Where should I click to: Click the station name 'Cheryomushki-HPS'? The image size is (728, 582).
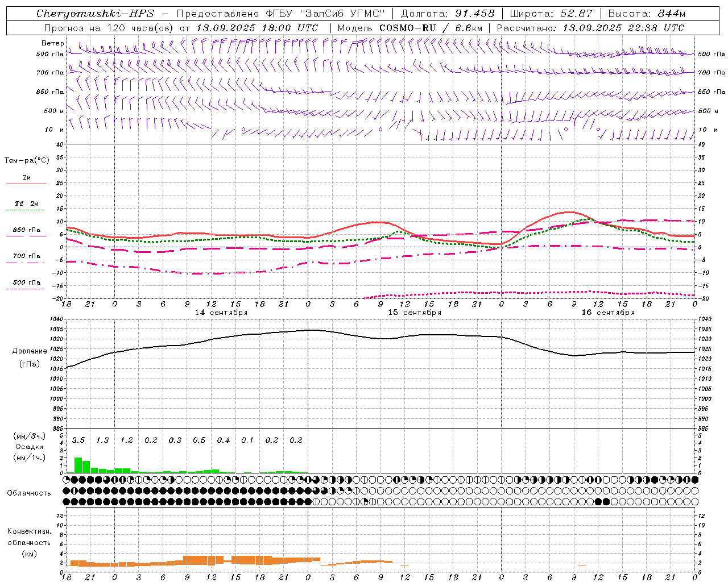[95, 14]
